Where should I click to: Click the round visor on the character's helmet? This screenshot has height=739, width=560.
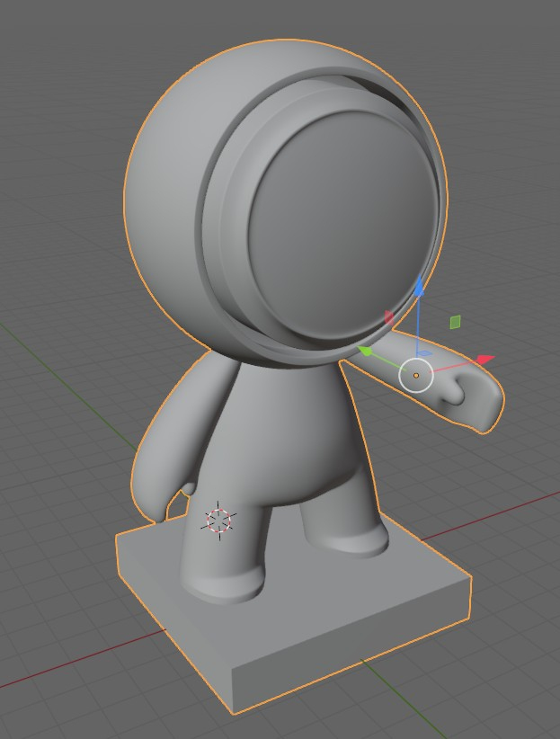click(343, 226)
